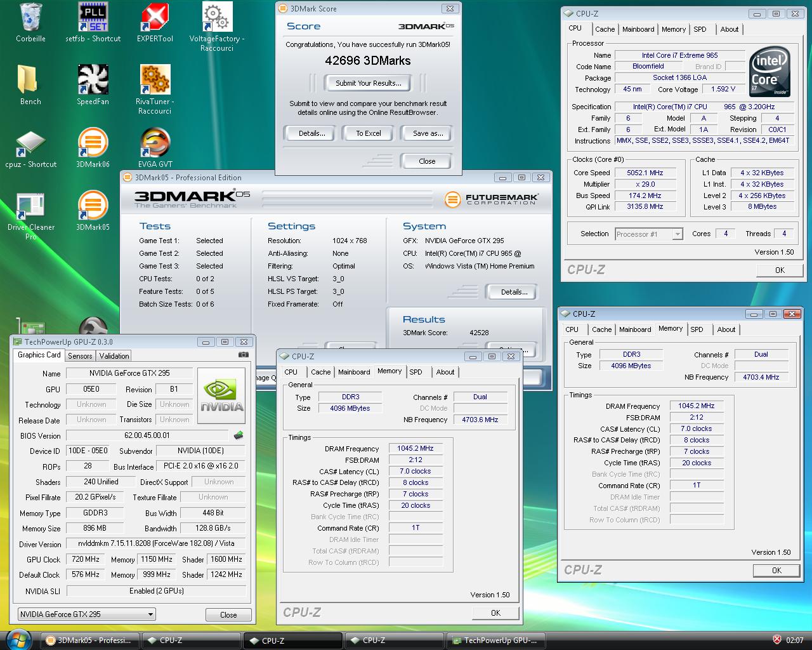Switch to GPU-Z Sensors tab
The image size is (812, 650).
(80, 356)
